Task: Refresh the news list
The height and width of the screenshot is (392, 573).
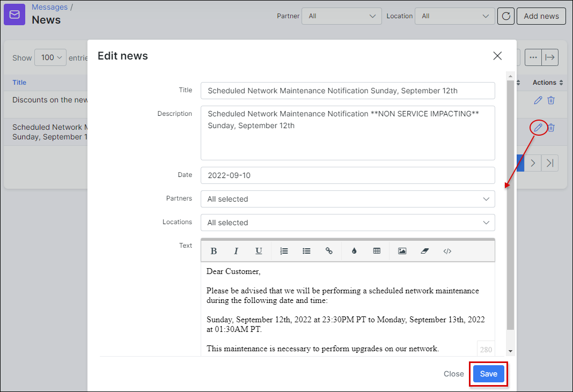Action: click(506, 16)
